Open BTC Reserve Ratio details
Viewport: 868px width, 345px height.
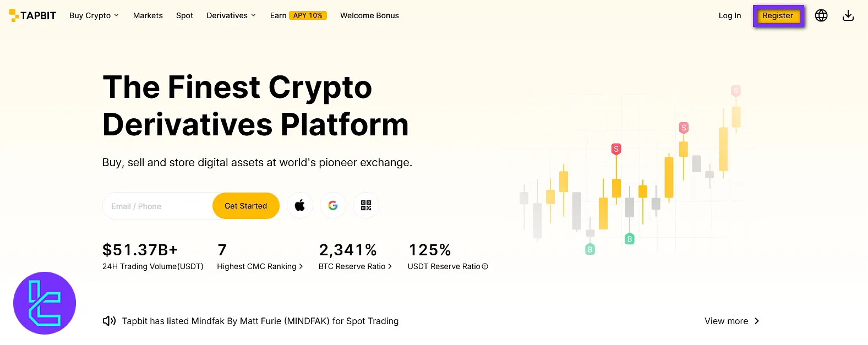coord(355,266)
